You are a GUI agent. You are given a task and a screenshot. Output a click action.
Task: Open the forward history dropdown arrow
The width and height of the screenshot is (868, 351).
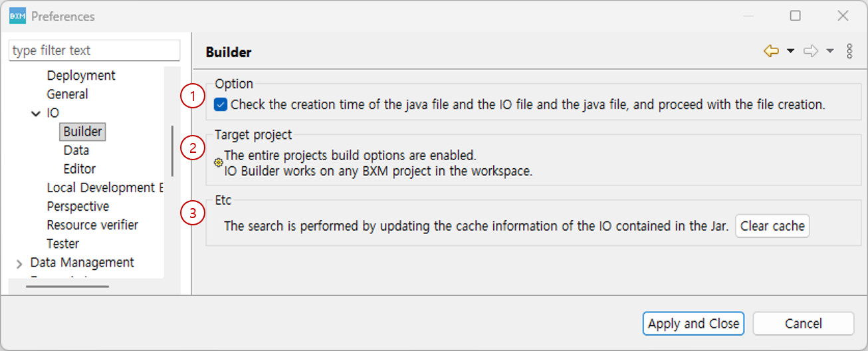(829, 51)
